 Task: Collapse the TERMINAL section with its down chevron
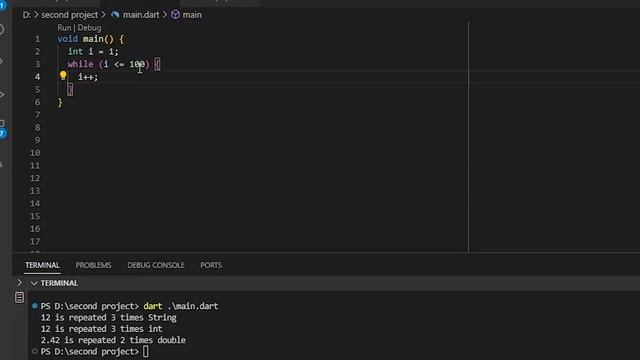34,283
